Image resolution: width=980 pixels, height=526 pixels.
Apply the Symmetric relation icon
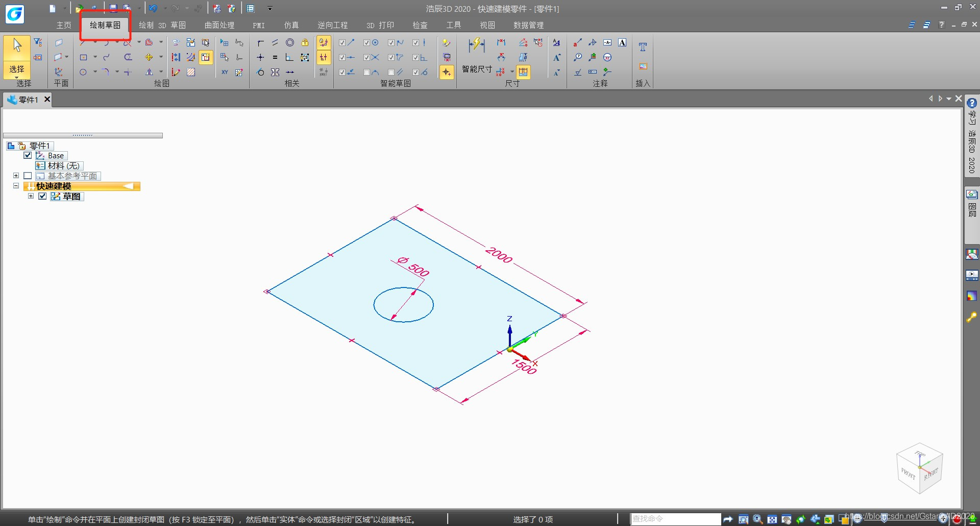pos(275,72)
